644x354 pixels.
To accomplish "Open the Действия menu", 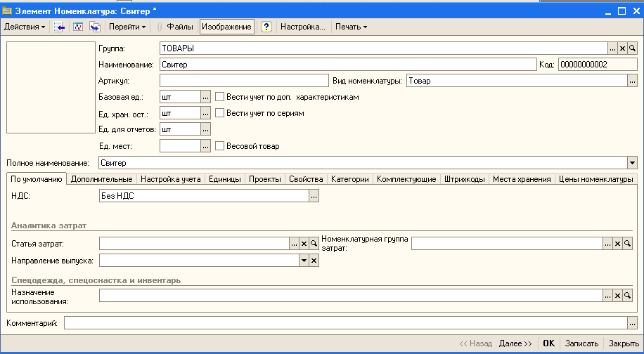I will point(24,27).
